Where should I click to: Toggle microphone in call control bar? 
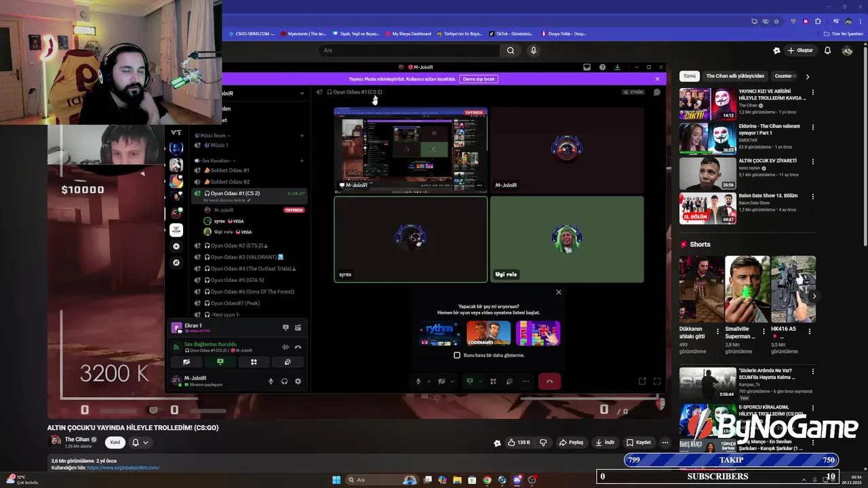click(x=418, y=382)
